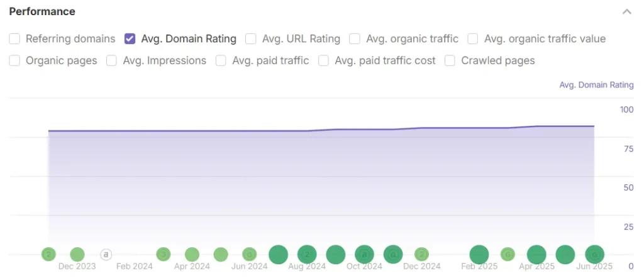The image size is (644, 280).
Task: Enable the Referring domains checkbox
Action: pyautogui.click(x=14, y=39)
